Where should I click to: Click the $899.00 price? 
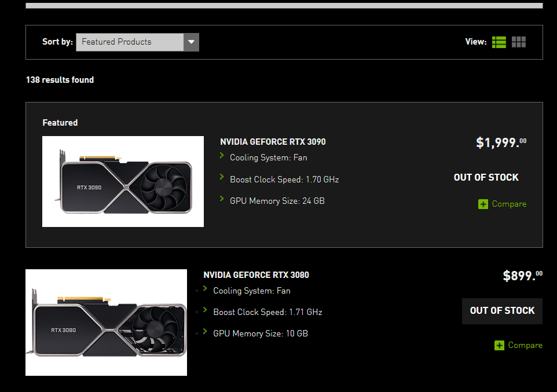522,276
